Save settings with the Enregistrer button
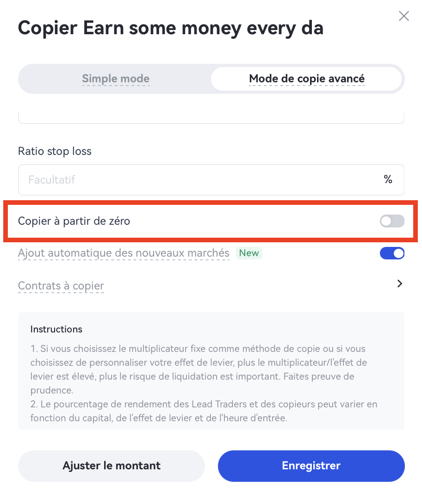The width and height of the screenshot is (422, 504). [x=311, y=466]
